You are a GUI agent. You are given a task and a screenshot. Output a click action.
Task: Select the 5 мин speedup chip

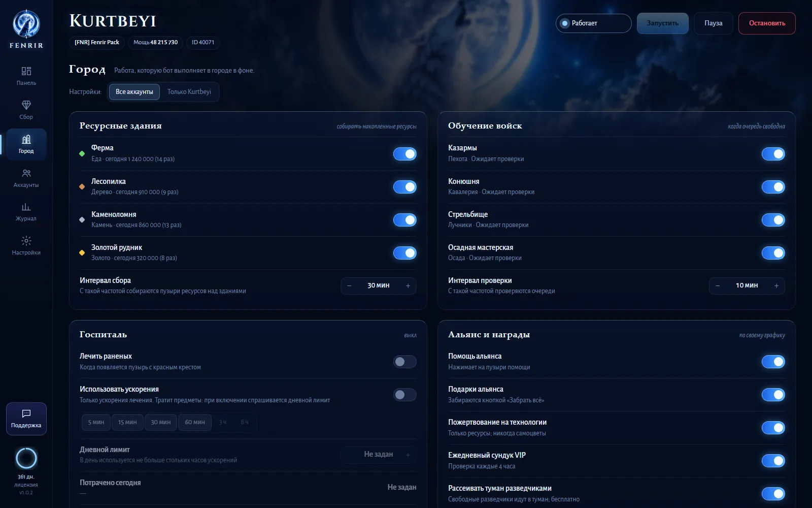click(x=96, y=422)
